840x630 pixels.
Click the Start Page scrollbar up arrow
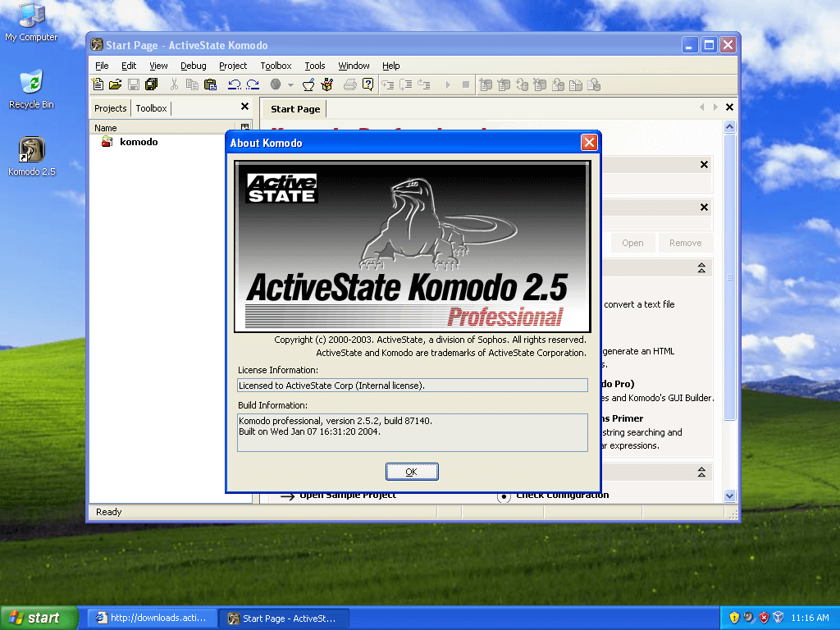(x=729, y=127)
